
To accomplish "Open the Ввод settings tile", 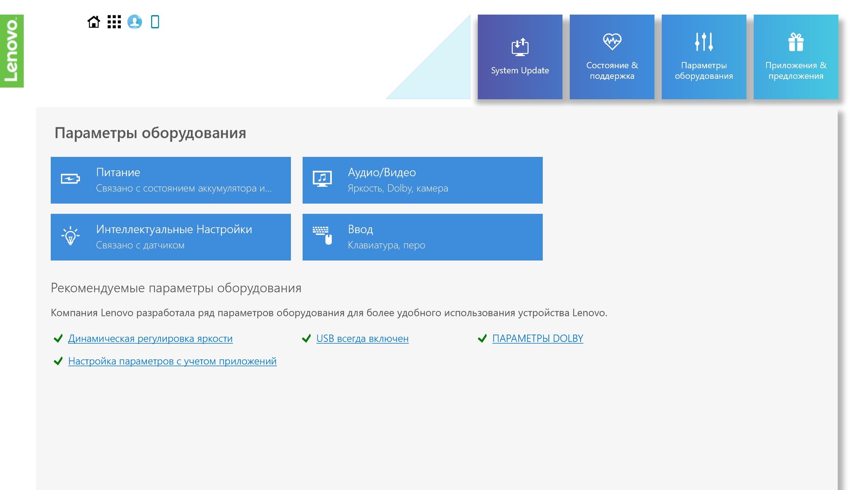I will point(423,237).
